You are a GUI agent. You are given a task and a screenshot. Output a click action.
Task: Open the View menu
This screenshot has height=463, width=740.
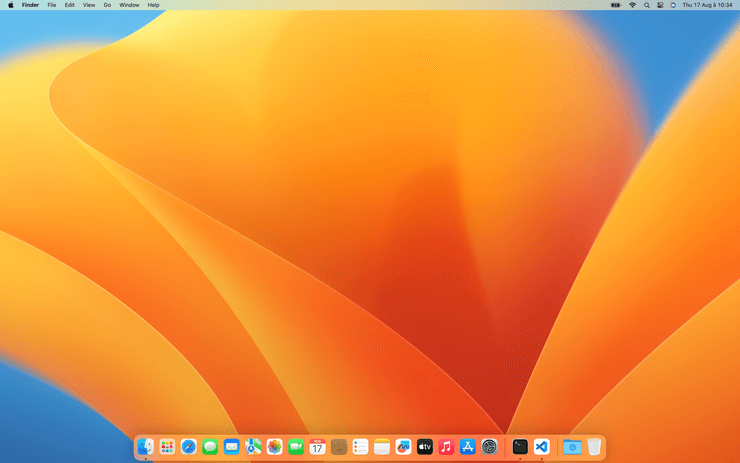[89, 5]
